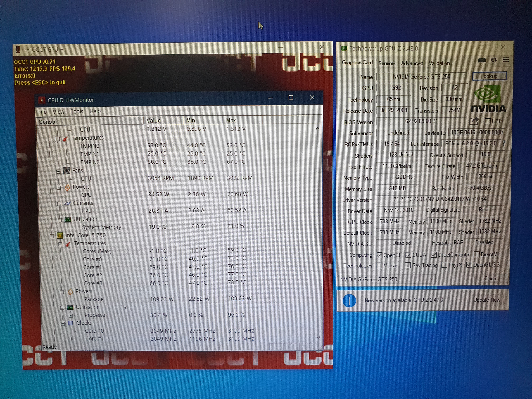Screen dimensions: 532x399
Task: Click the blue info icon in the update notice
Action: pyautogui.click(x=349, y=300)
